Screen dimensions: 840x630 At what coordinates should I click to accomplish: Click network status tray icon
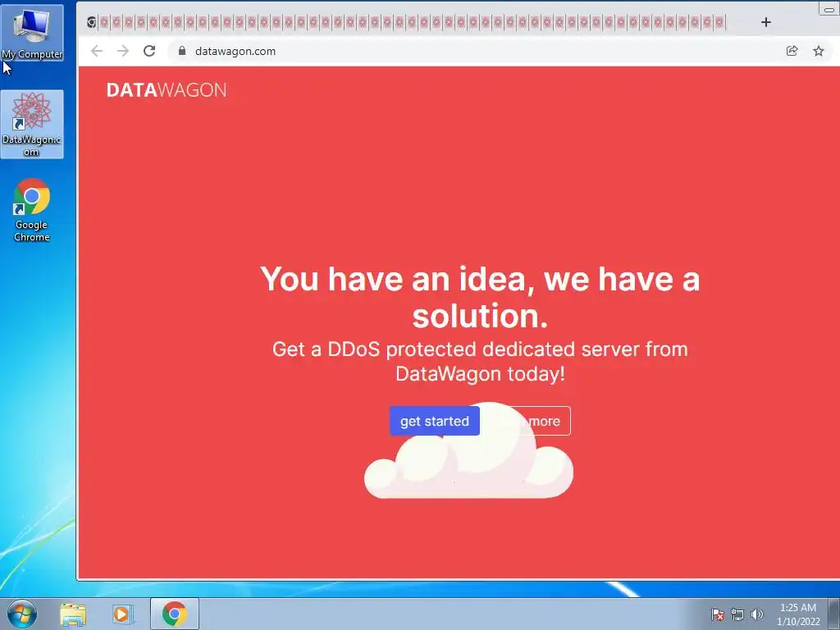(x=737, y=614)
